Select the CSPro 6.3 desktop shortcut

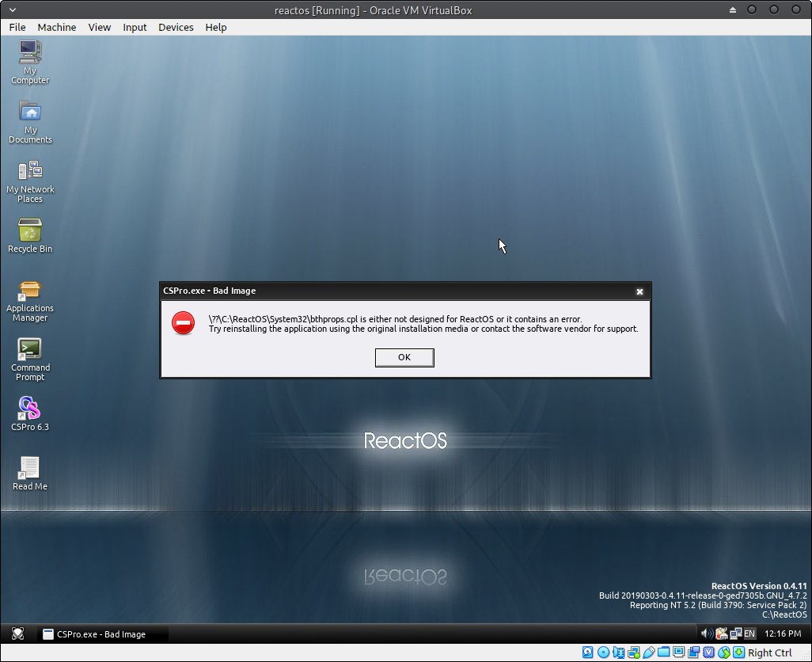[30, 414]
